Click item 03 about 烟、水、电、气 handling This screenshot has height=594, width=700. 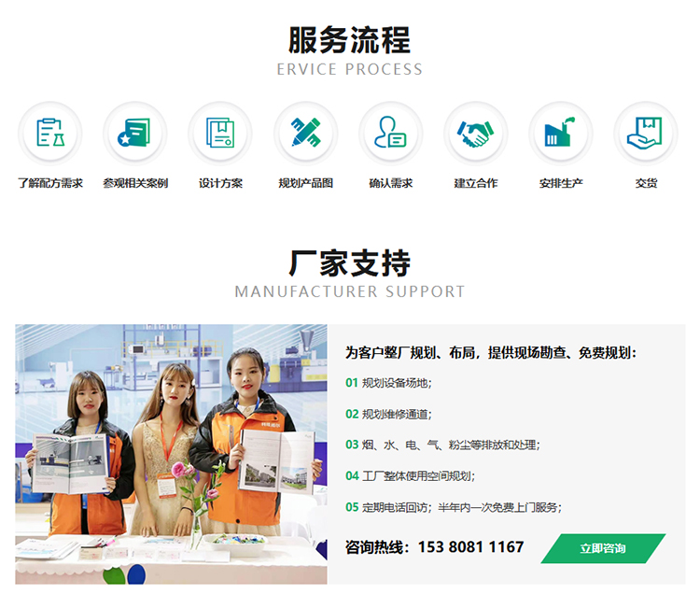442,445
